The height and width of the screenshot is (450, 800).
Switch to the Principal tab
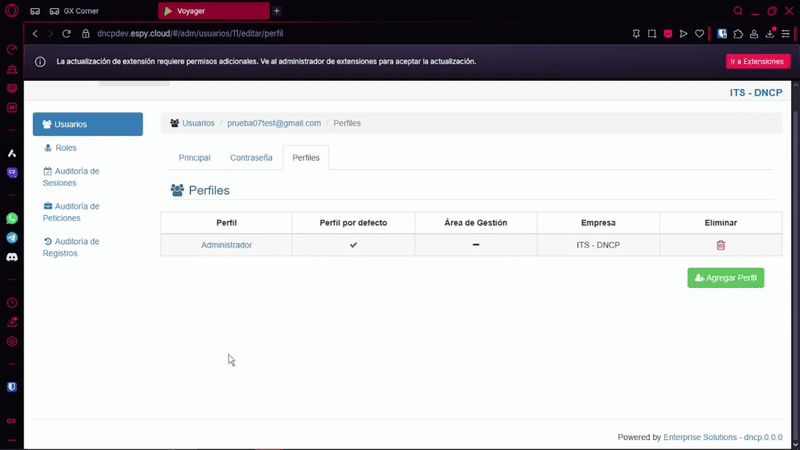click(x=194, y=158)
